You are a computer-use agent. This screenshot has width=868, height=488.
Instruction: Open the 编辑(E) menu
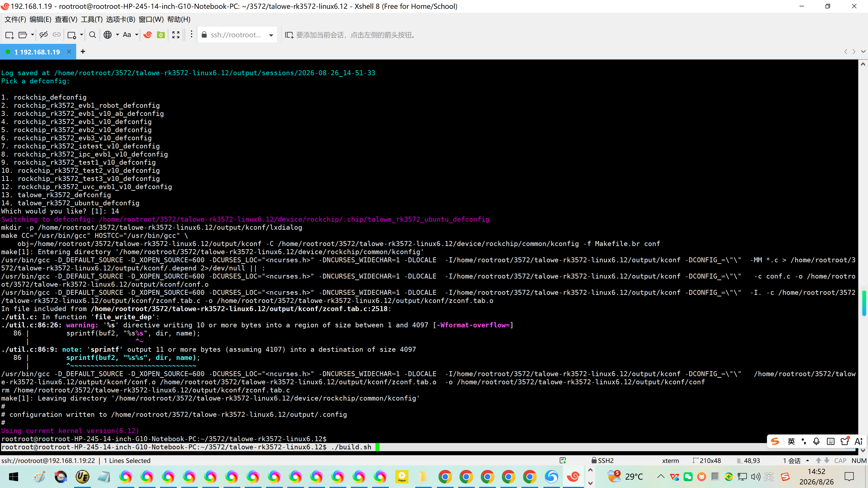coord(40,19)
